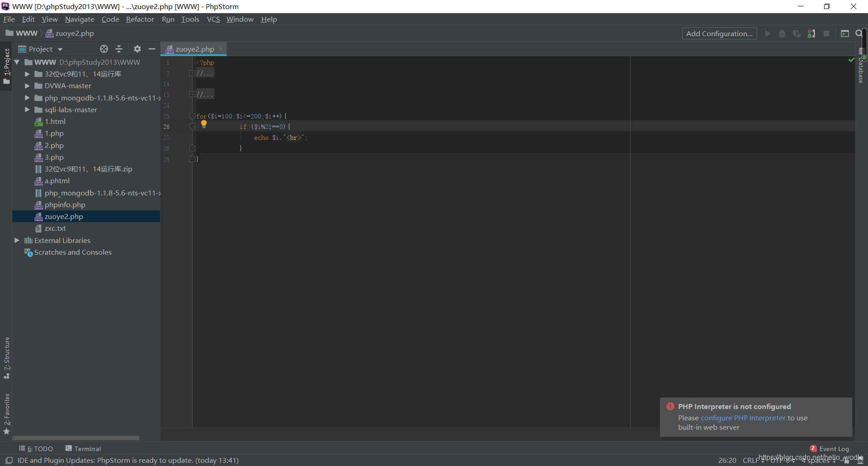Screen dimensions: 868x466
Task: Click the Stop square icon in toolbar
Action: pos(826,33)
